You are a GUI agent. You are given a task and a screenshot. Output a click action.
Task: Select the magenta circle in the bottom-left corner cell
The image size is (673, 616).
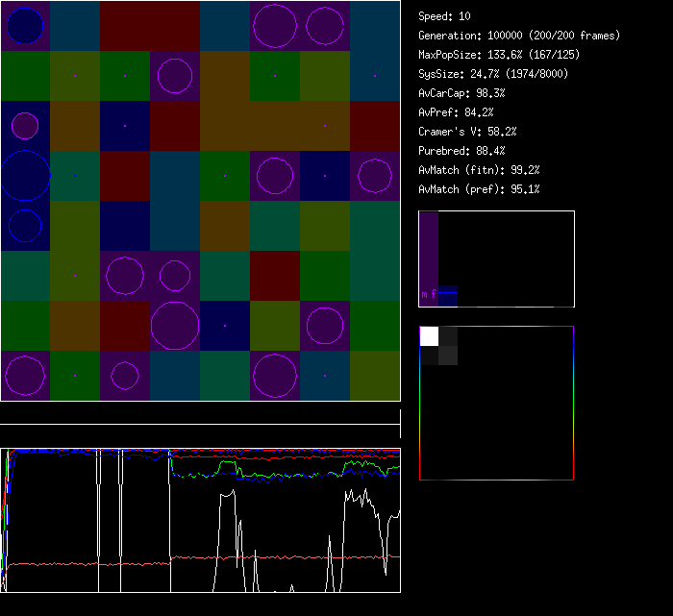point(25,375)
